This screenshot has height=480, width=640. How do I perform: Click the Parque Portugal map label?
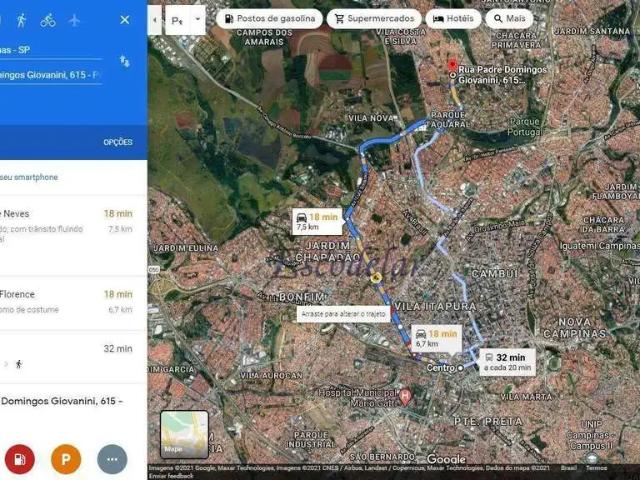(525, 127)
